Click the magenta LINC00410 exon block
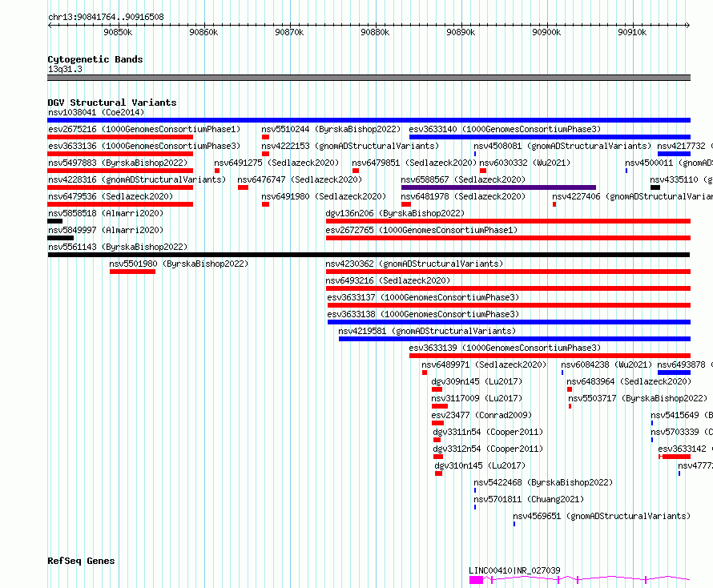 [x=476, y=580]
